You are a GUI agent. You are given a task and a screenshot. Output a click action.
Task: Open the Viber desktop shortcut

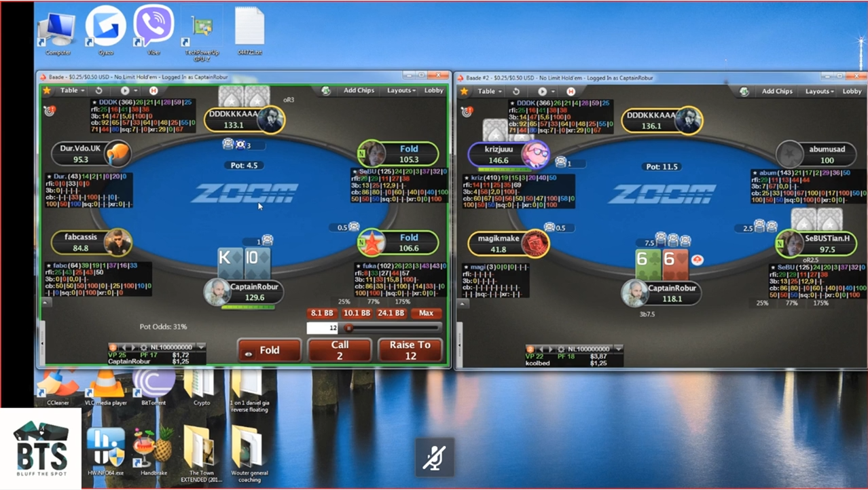tap(153, 26)
